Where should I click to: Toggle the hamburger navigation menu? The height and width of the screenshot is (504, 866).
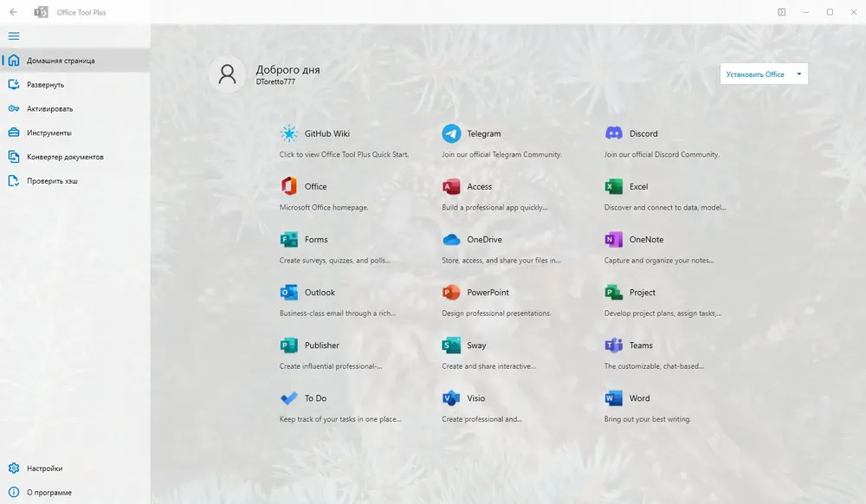[x=14, y=36]
